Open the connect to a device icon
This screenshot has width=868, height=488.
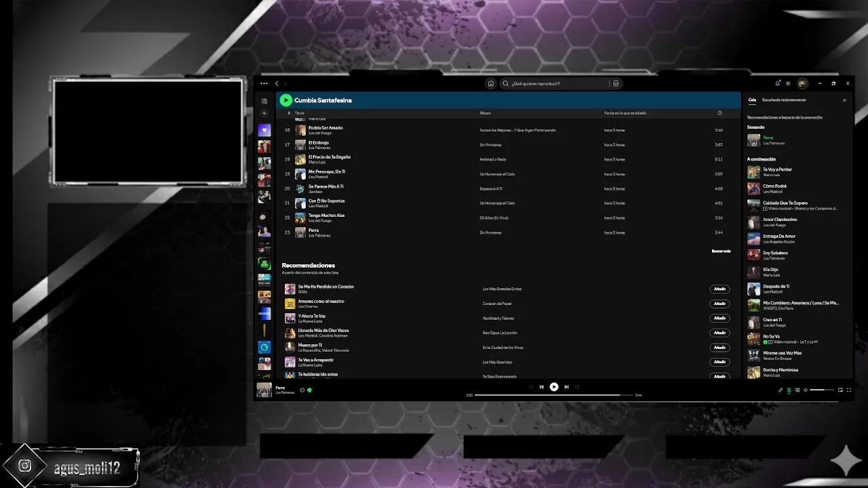coord(797,390)
